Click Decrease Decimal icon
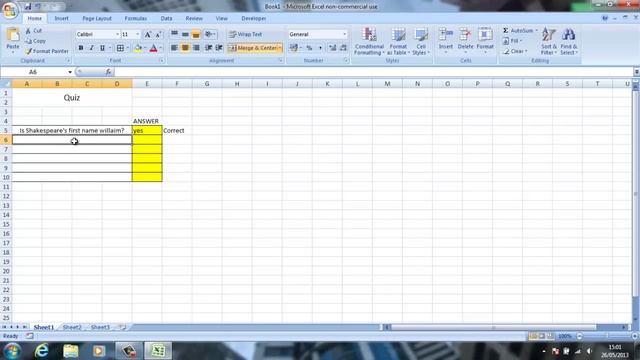This screenshot has width=640, height=360. [343, 48]
